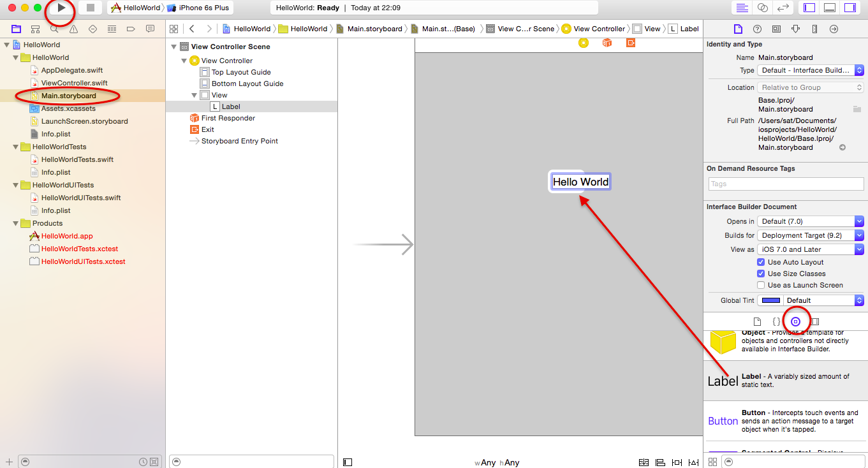The image size is (868, 468).
Task: Open the Symbol navigator
Action: pos(35,29)
